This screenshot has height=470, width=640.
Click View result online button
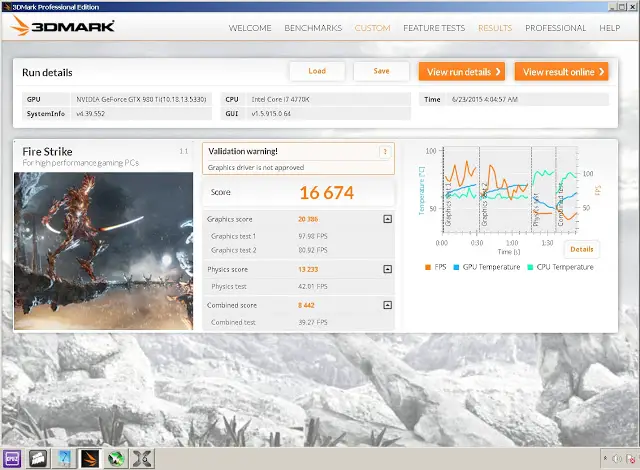[562, 71]
